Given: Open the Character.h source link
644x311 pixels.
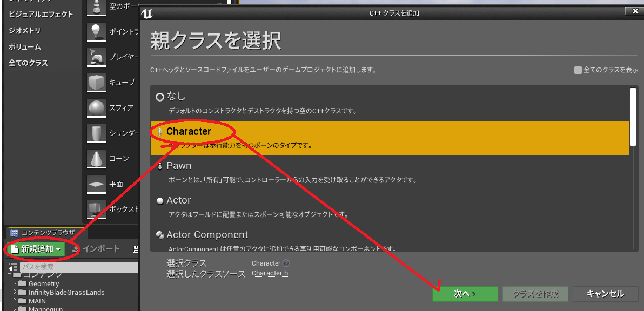Looking at the screenshot, I should (x=270, y=273).
